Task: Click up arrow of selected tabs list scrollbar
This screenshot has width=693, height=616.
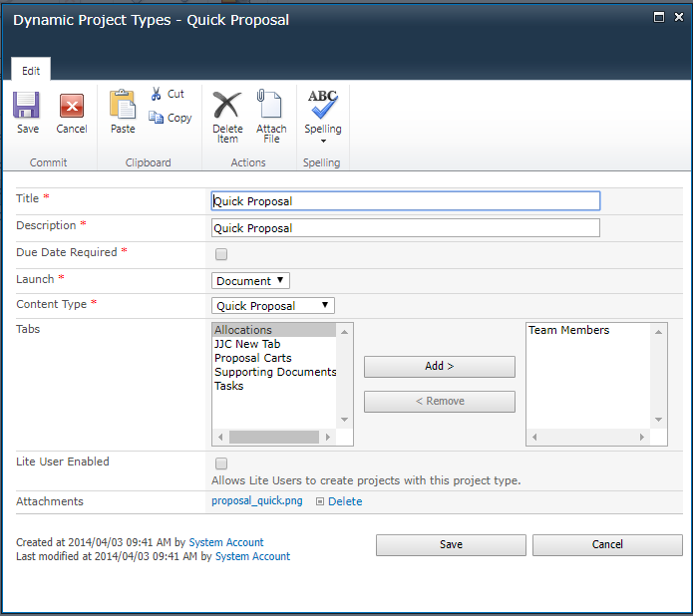Action: coord(658,332)
